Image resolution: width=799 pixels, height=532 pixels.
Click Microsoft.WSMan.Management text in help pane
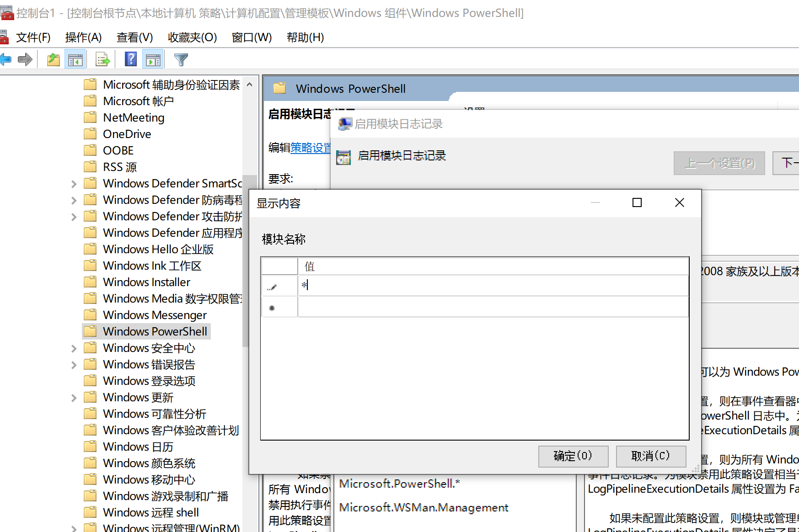(x=424, y=507)
